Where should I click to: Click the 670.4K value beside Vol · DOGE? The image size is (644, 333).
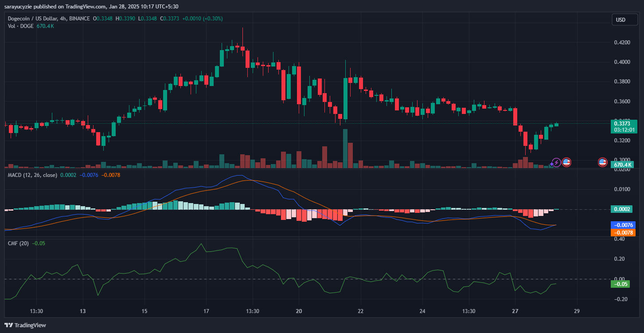[46, 26]
